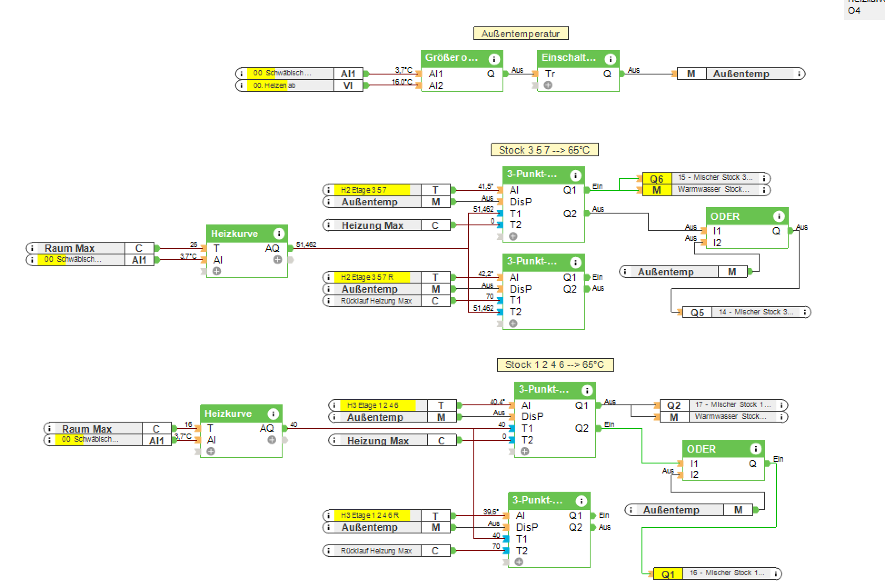Select the Außentemperatur note label
885x588 pixels.
click(x=521, y=34)
